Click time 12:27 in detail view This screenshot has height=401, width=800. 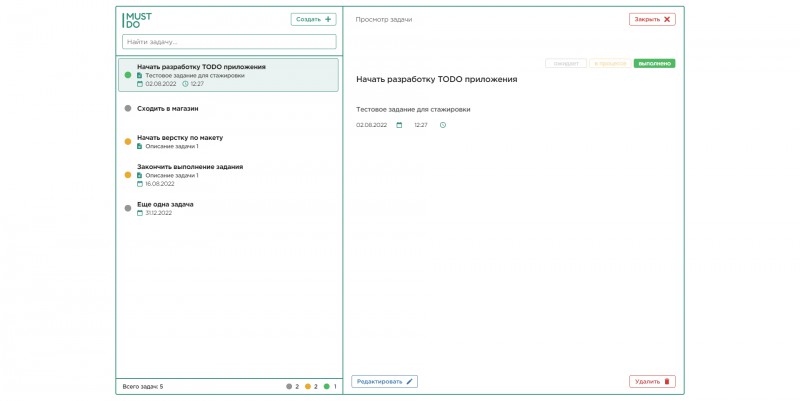click(x=421, y=125)
